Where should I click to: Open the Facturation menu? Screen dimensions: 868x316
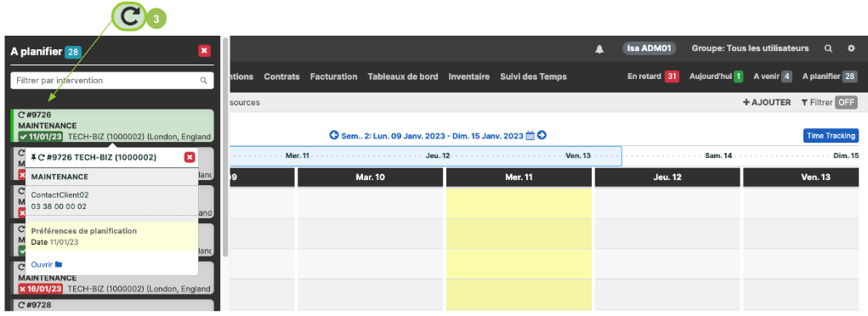click(x=333, y=77)
